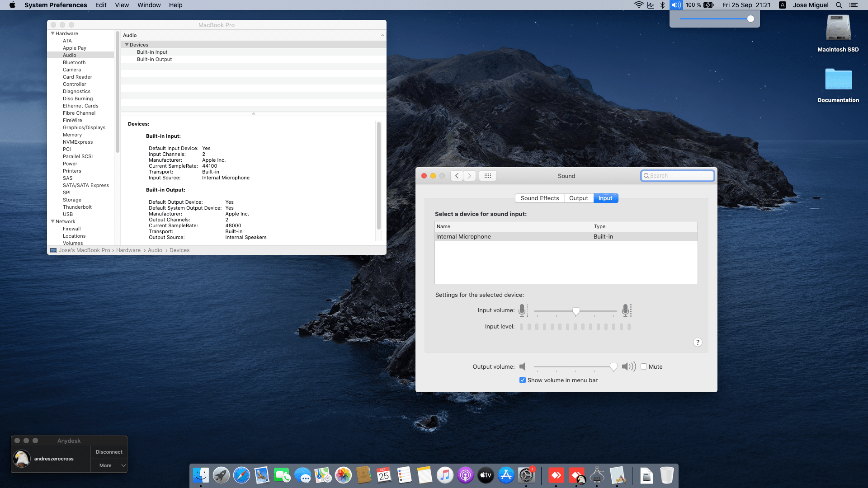Click the volume icon in menu bar
The height and width of the screenshot is (488, 868).
[676, 5]
